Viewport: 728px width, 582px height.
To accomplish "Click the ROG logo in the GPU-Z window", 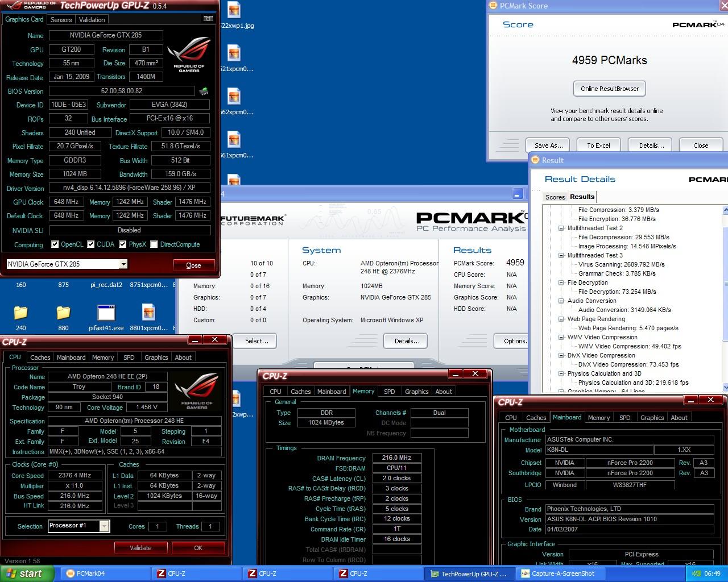I will click(189, 56).
